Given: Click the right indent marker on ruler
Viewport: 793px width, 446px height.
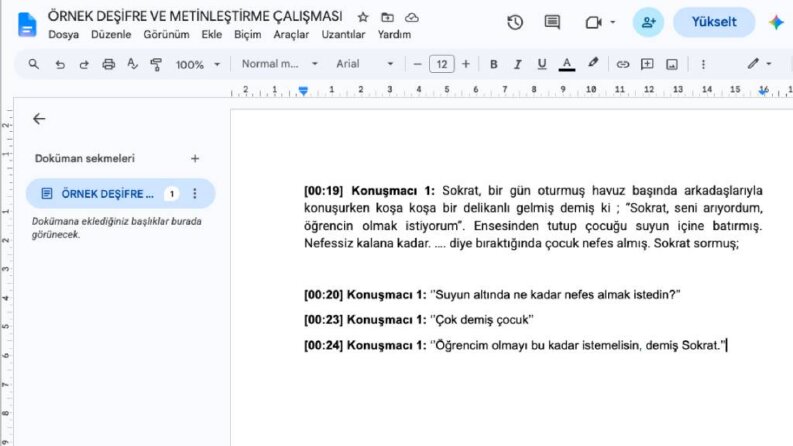Looking at the screenshot, I should tap(763, 91).
